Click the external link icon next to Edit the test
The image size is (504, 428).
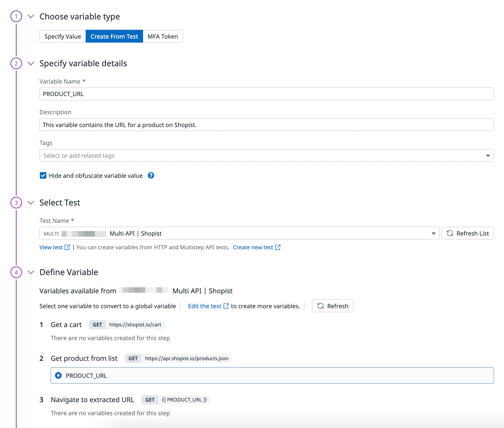226,306
